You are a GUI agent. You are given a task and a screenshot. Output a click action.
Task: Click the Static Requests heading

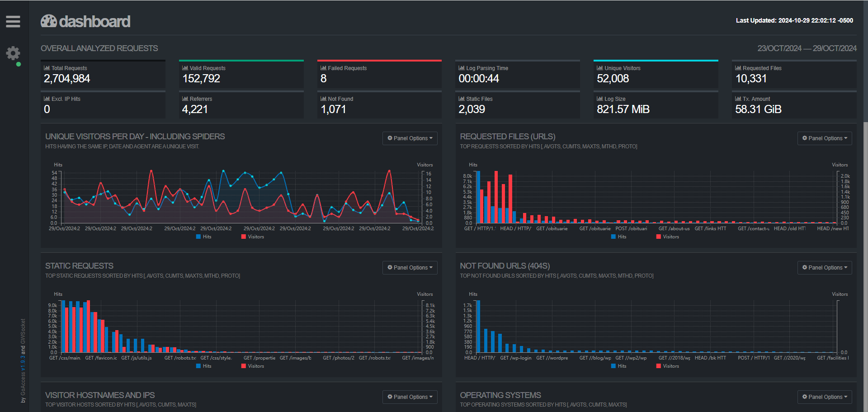[79, 266]
